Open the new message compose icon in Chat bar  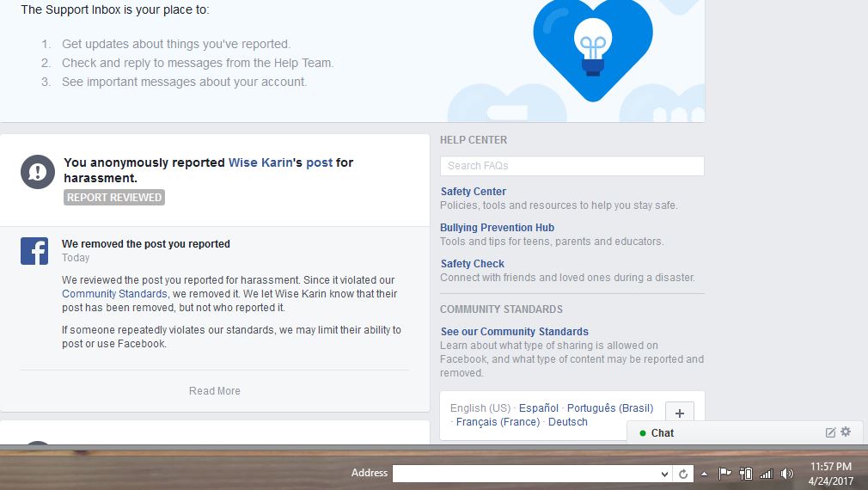point(830,432)
